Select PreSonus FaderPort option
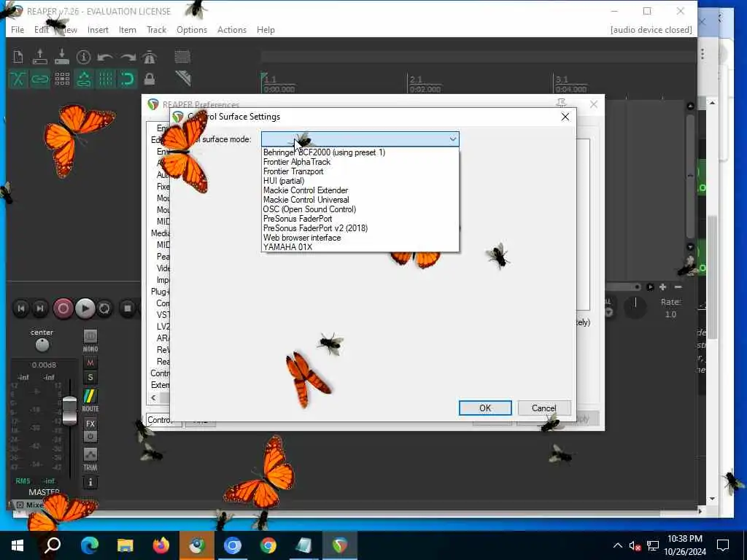This screenshot has height=560, width=747. click(x=360, y=219)
